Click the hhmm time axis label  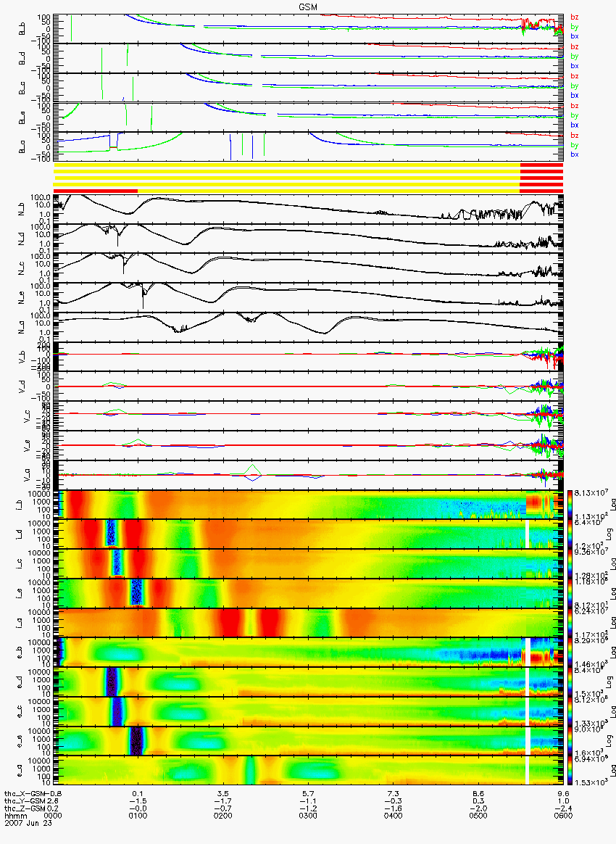(15, 816)
